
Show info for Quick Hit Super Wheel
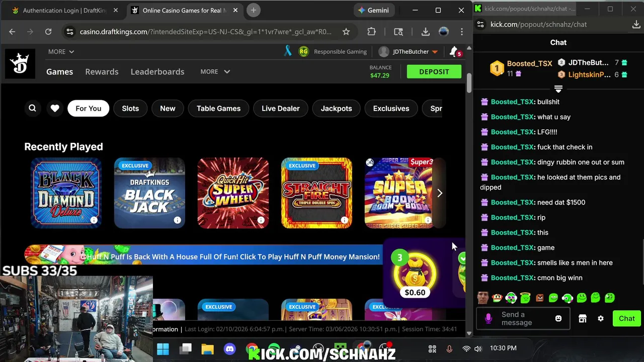[x=261, y=220]
